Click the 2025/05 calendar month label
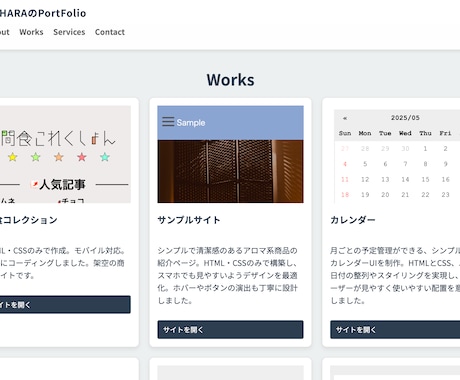460x380 pixels. click(405, 118)
